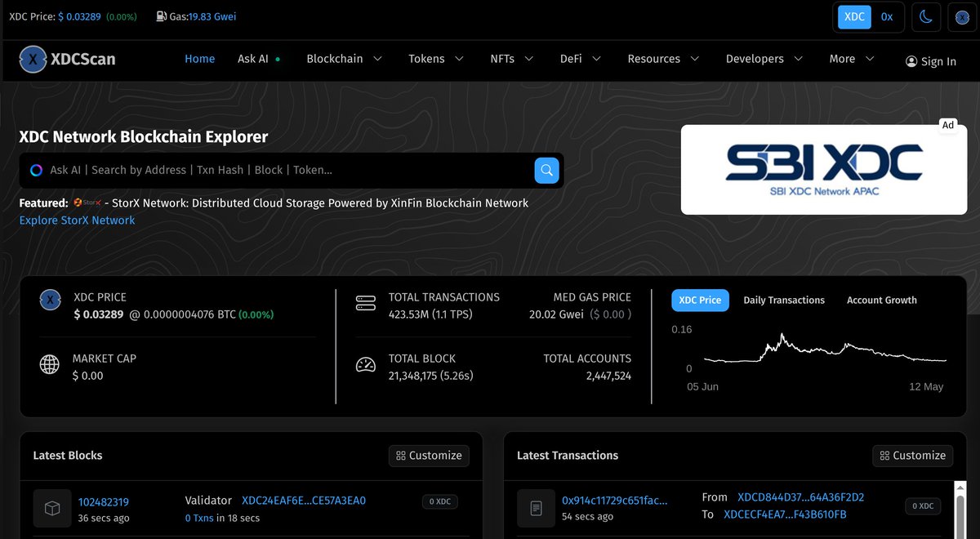Click Customize button in Latest Transactions
This screenshot has width=980, height=539.
pyautogui.click(x=913, y=456)
